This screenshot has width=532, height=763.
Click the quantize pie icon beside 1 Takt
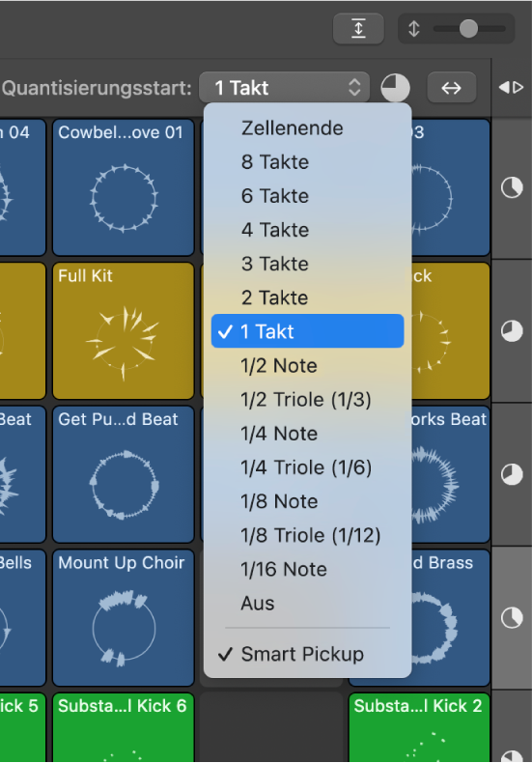395,88
